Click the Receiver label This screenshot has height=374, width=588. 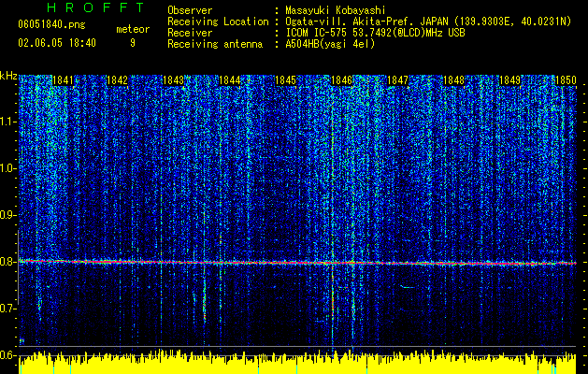(x=190, y=33)
